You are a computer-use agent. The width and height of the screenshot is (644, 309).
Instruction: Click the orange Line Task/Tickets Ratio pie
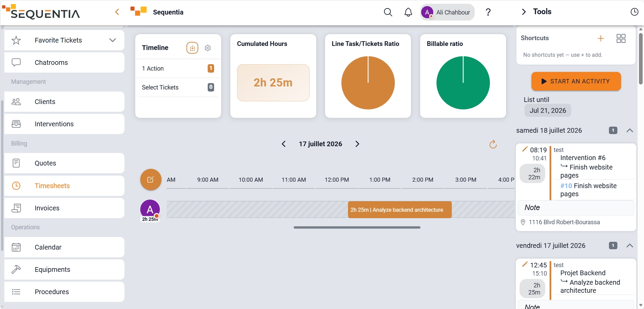[368, 83]
